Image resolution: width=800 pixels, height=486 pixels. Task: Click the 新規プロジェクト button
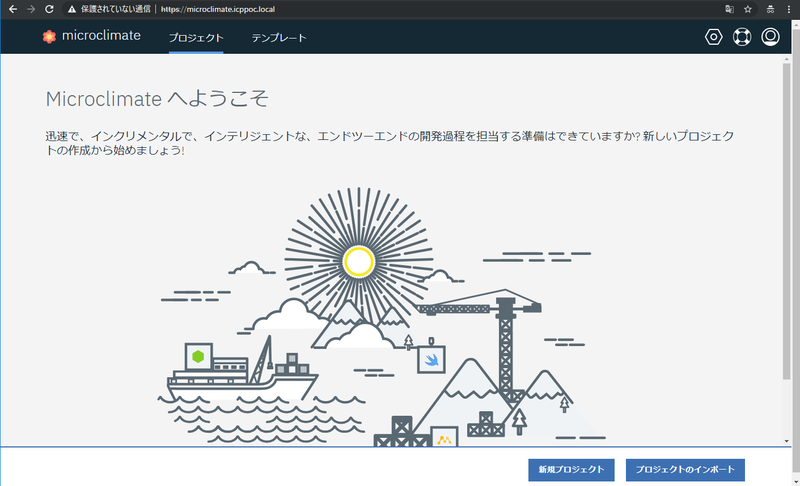point(571,470)
